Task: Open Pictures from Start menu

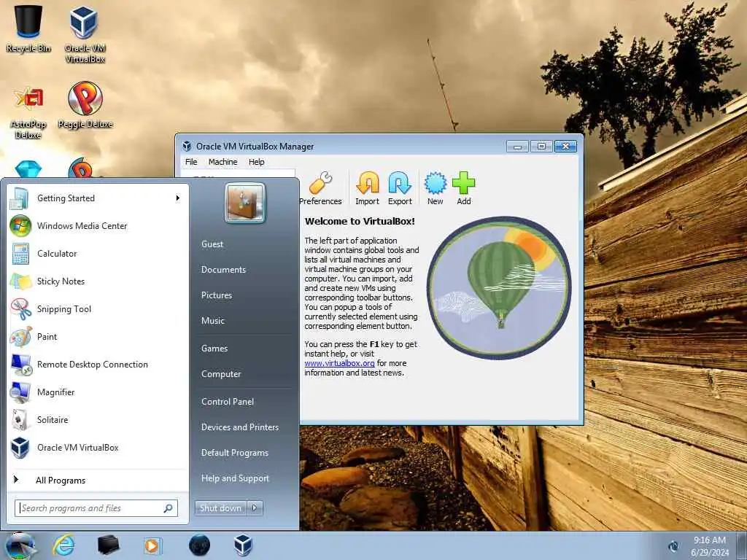Action: [216, 295]
